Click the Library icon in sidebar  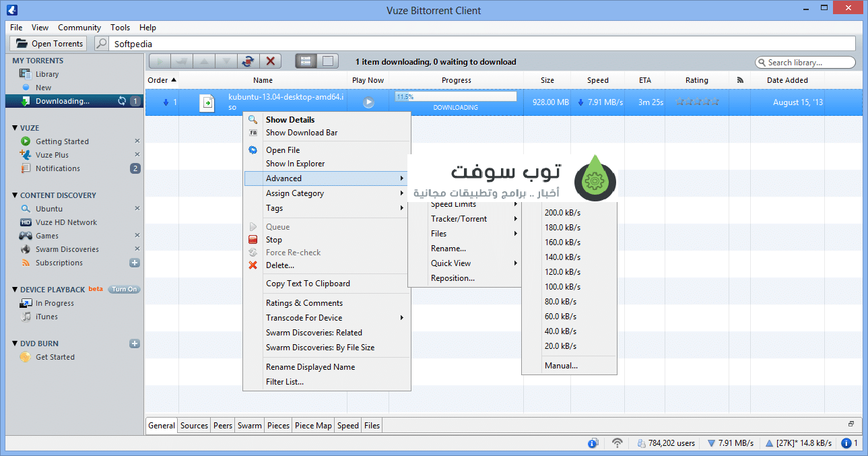pos(25,74)
